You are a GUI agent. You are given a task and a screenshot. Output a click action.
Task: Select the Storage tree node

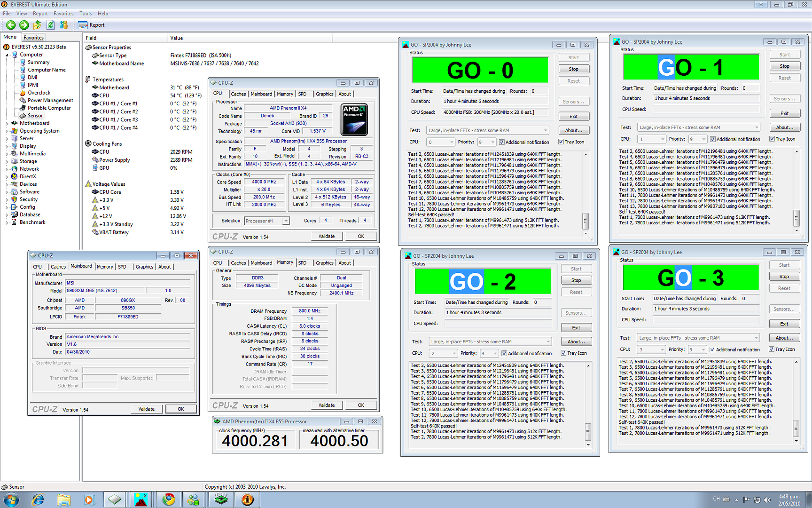[x=28, y=161]
